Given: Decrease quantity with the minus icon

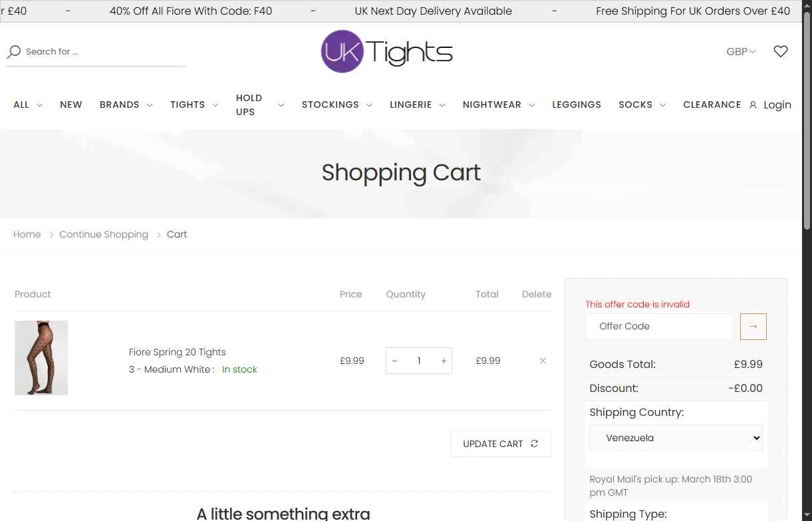Looking at the screenshot, I should click(395, 361).
